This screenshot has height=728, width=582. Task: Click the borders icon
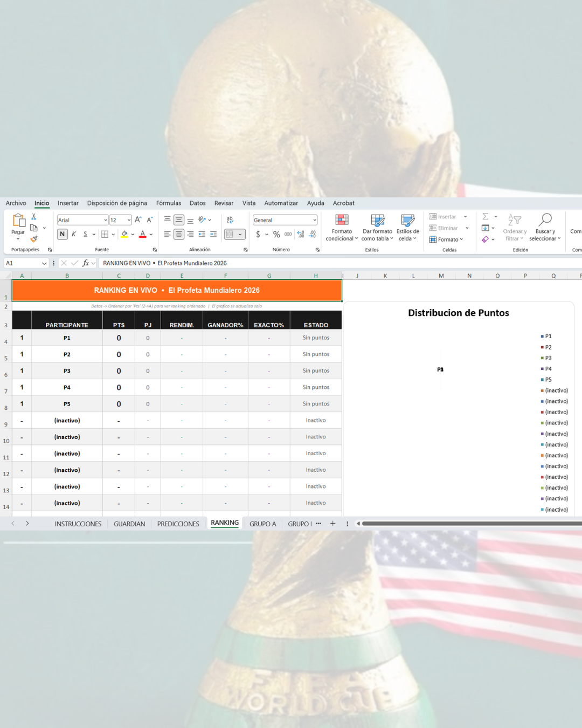pyautogui.click(x=105, y=234)
